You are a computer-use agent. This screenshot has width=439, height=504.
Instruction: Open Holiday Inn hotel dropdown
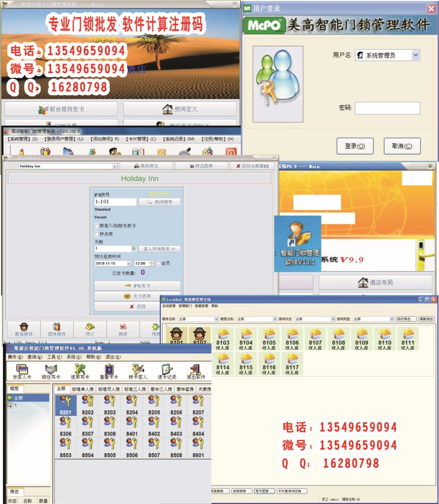[114, 166]
